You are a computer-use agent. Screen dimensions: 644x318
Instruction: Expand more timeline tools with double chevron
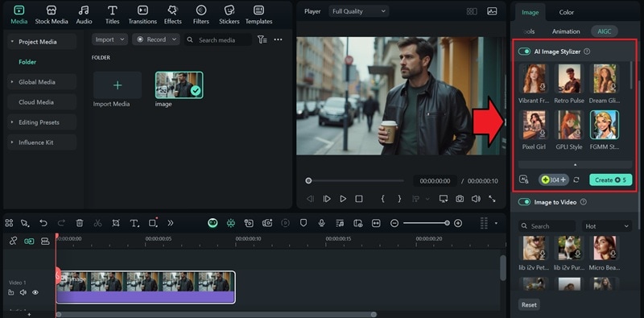(x=171, y=223)
